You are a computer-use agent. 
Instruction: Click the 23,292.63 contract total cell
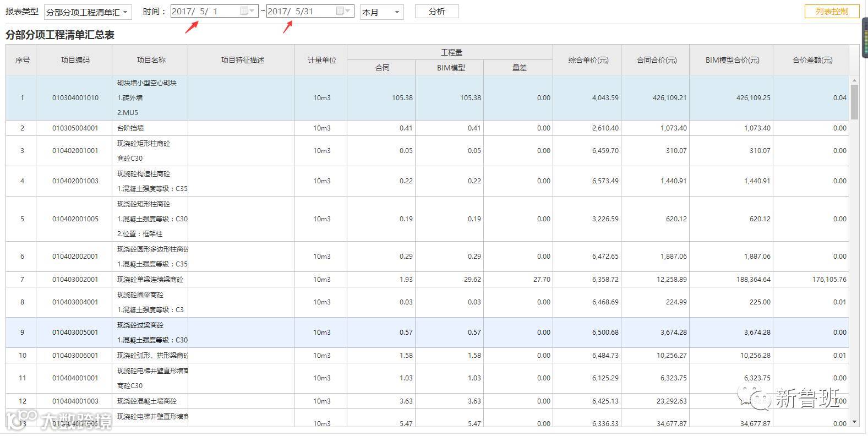pos(656,401)
